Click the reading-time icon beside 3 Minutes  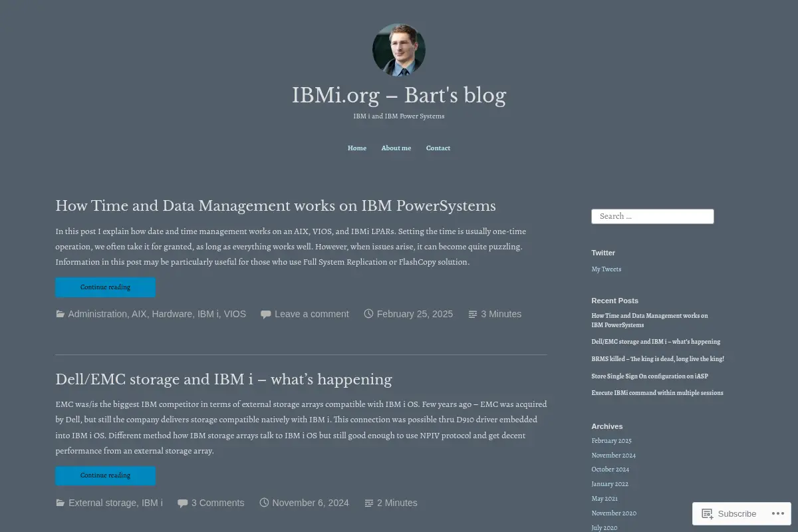(473, 314)
